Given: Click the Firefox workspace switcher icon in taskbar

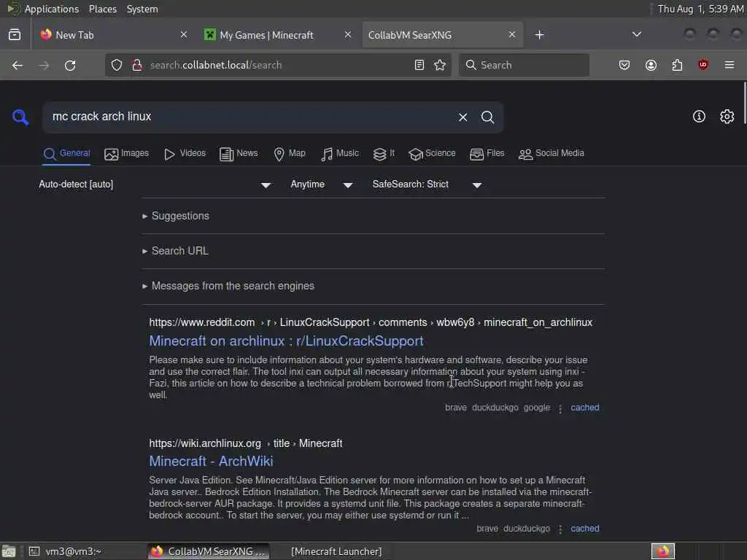Looking at the screenshot, I should point(663,551).
